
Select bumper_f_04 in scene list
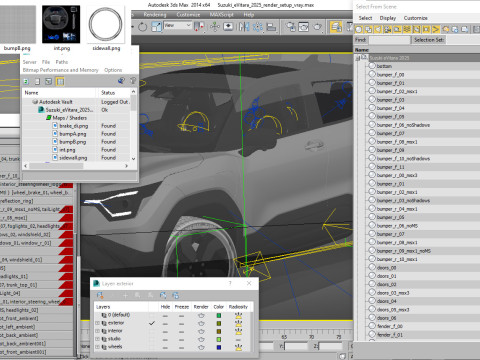pos(391,108)
